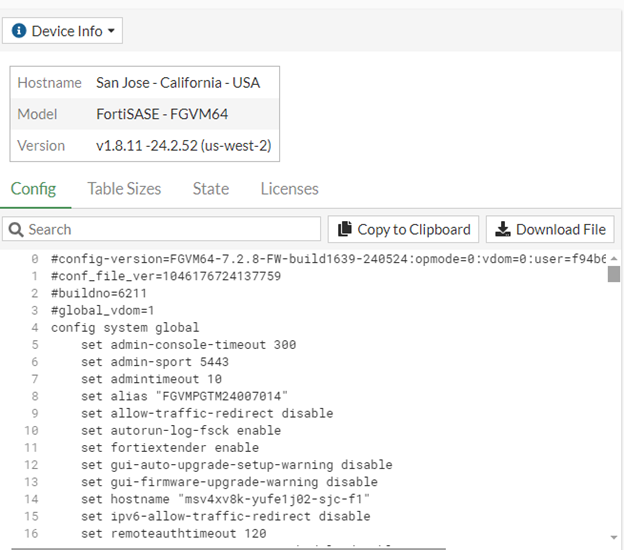Expand the Device Info dropdown arrow
The width and height of the screenshot is (624, 550).
pos(111,31)
